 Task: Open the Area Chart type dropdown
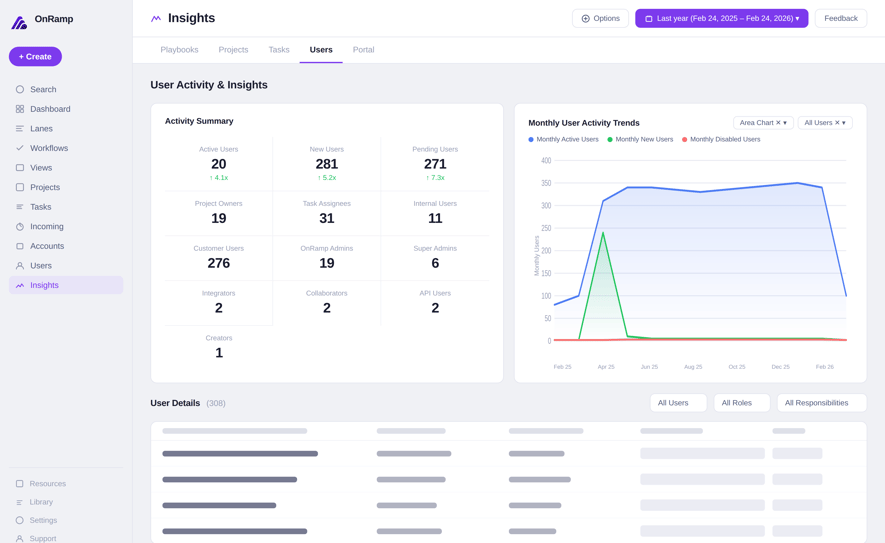click(763, 123)
